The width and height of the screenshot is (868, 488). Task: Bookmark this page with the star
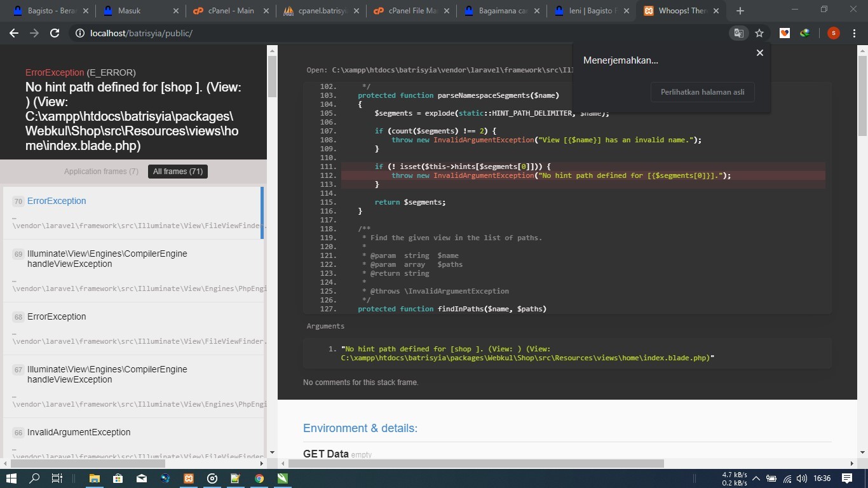759,33
